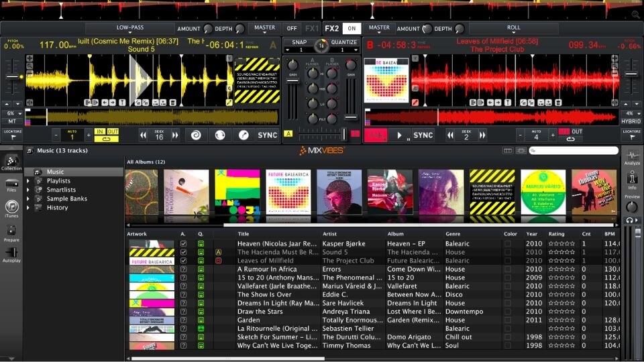Open deck A 6% pitch range dropdown
This screenshot has height=362, width=644.
(x=13, y=113)
